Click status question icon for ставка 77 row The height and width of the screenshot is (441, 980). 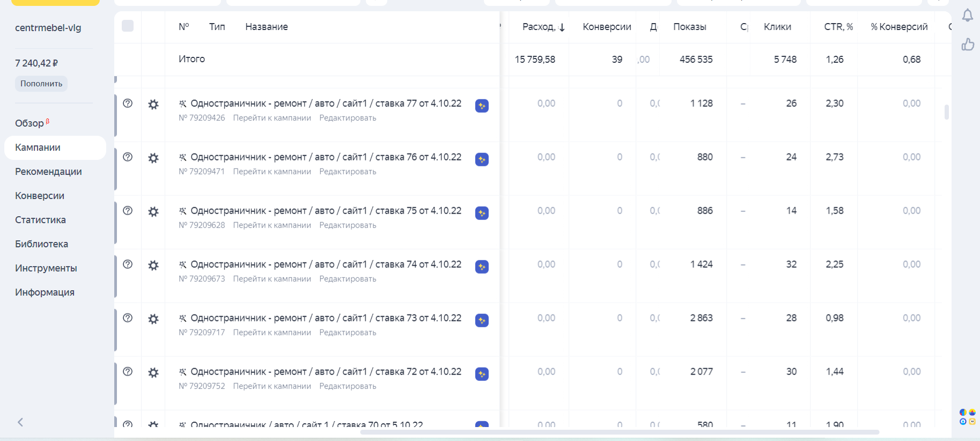(128, 103)
